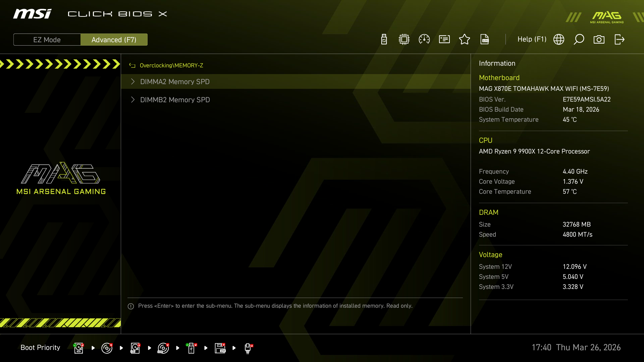Expand DIMMB2 Memory SPD entry
This screenshot has height=362, width=644.
175,100
